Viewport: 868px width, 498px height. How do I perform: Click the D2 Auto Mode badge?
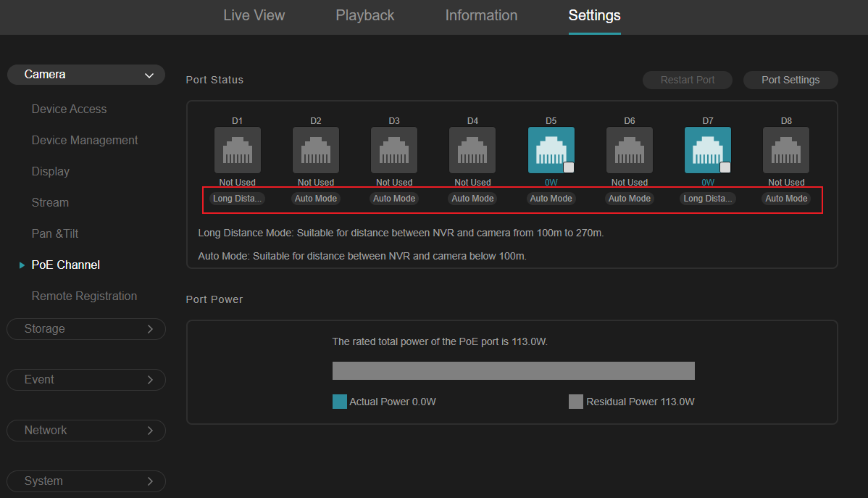pyautogui.click(x=315, y=199)
